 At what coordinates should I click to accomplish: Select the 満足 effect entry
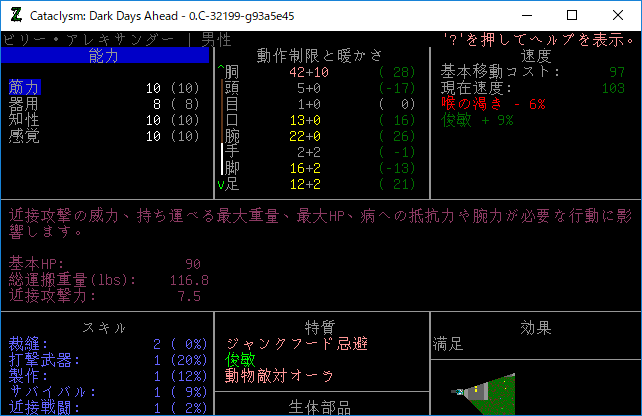tap(447, 344)
